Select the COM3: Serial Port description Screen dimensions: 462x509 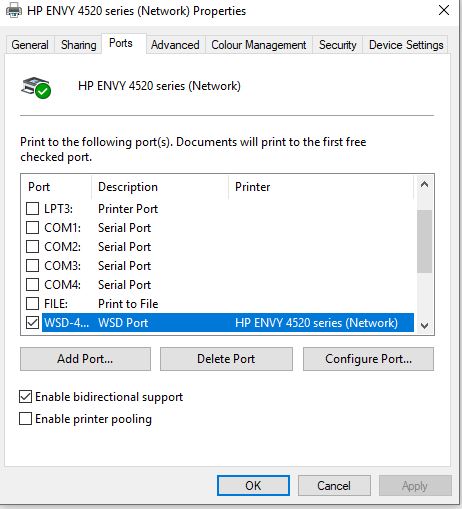pyautogui.click(x=124, y=266)
